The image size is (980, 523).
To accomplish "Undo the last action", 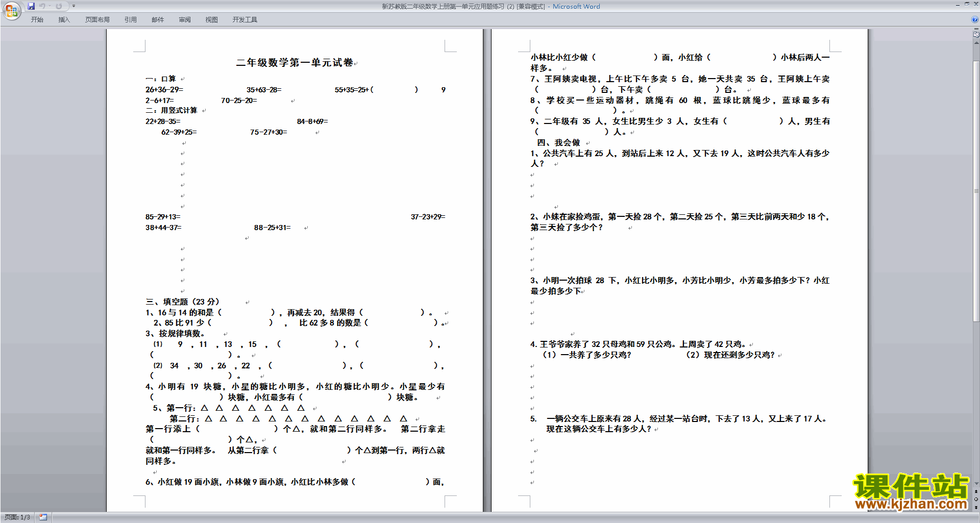I will click(42, 6).
